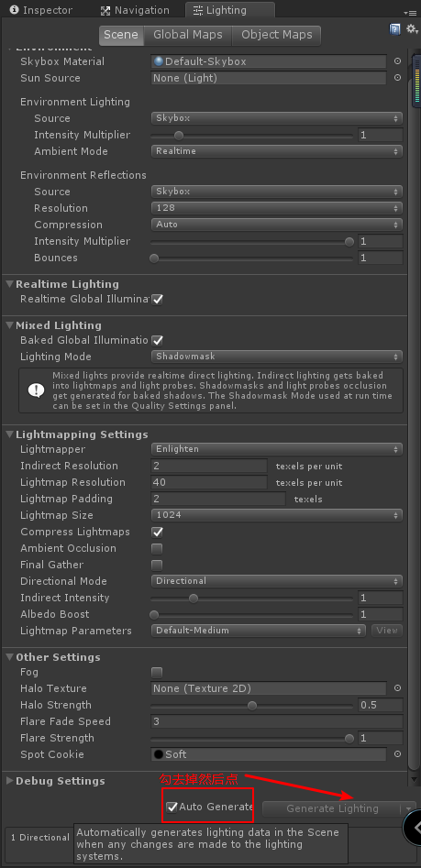This screenshot has width=421, height=868.
Task: Open the Sun Source object picker
Action: coord(397,78)
